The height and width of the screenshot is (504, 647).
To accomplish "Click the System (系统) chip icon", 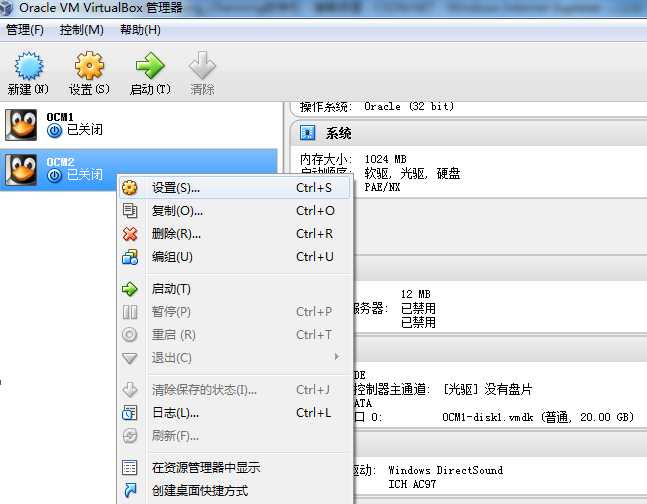I will (308, 133).
